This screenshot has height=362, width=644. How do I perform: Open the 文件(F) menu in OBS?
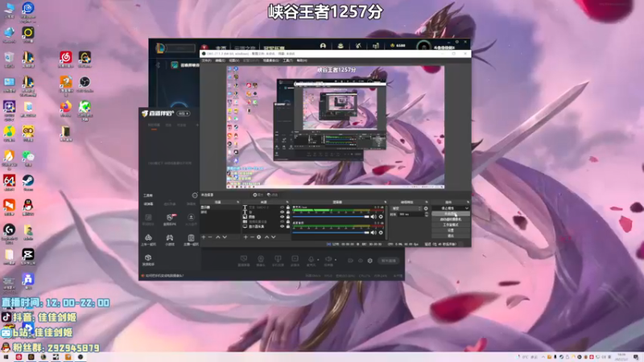tap(207, 60)
